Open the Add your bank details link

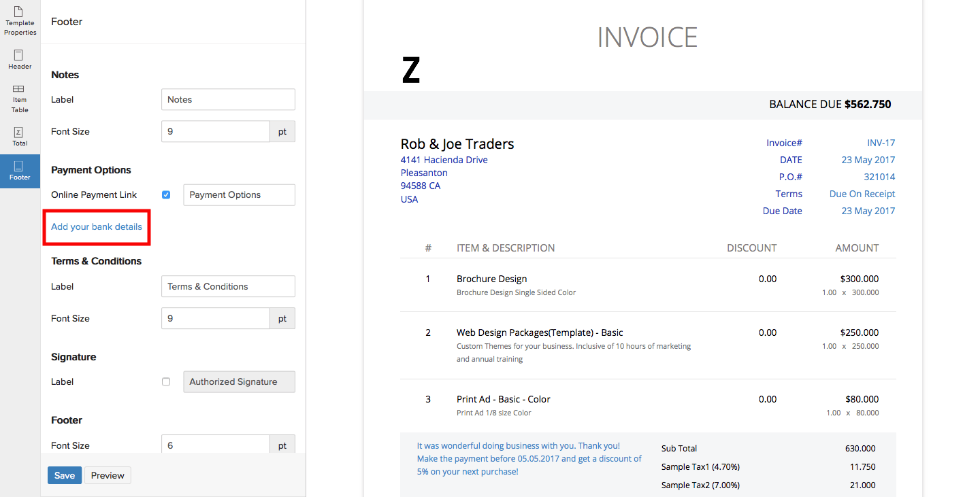(x=96, y=227)
